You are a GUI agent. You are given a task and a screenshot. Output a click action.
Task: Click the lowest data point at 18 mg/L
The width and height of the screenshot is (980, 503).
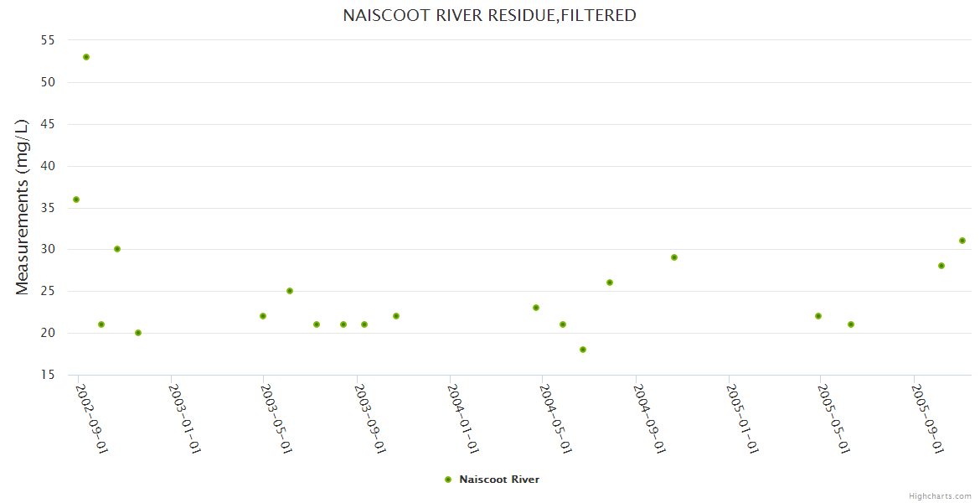pos(583,350)
